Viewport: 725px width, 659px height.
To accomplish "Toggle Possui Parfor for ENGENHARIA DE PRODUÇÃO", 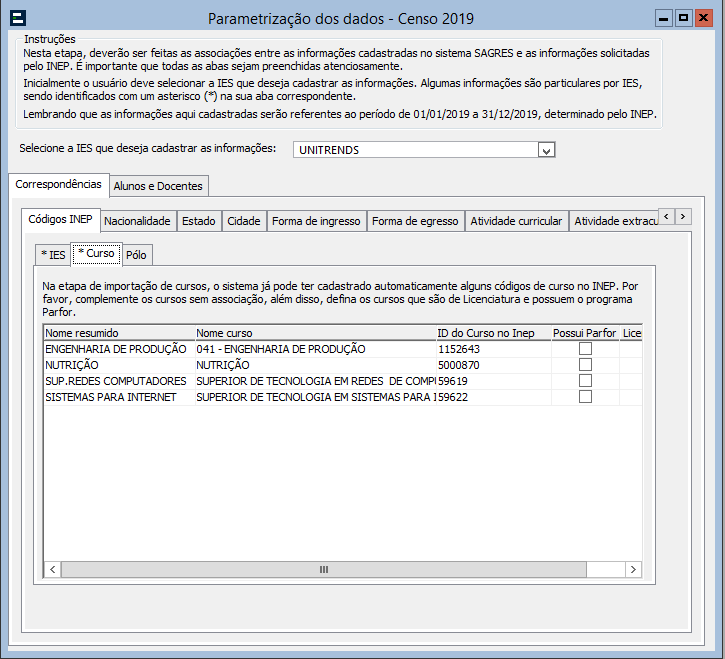I will [585, 349].
